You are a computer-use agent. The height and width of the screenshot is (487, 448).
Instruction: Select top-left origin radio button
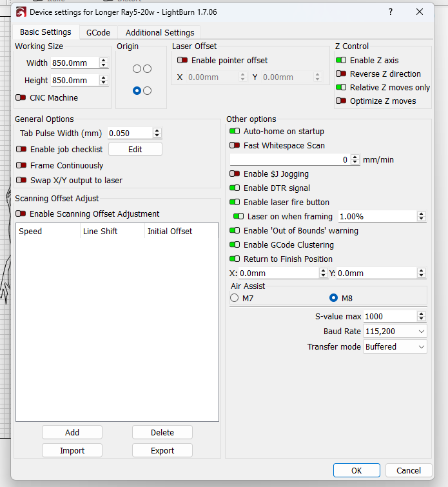click(137, 68)
